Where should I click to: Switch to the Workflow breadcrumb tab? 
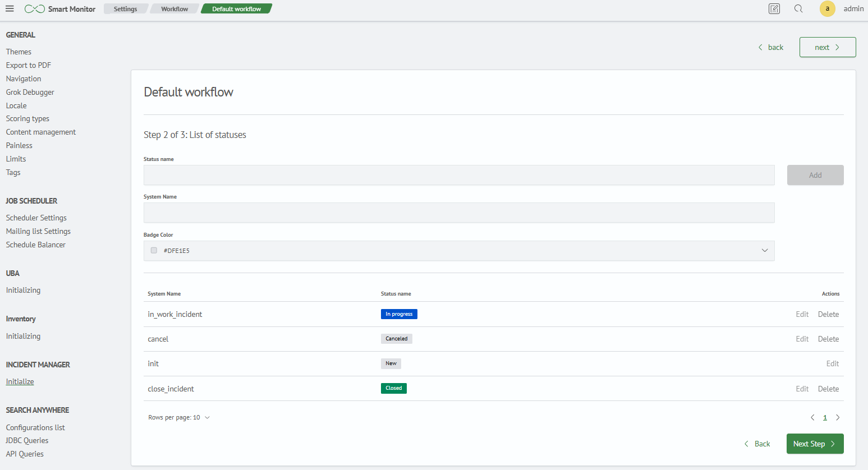click(x=174, y=9)
